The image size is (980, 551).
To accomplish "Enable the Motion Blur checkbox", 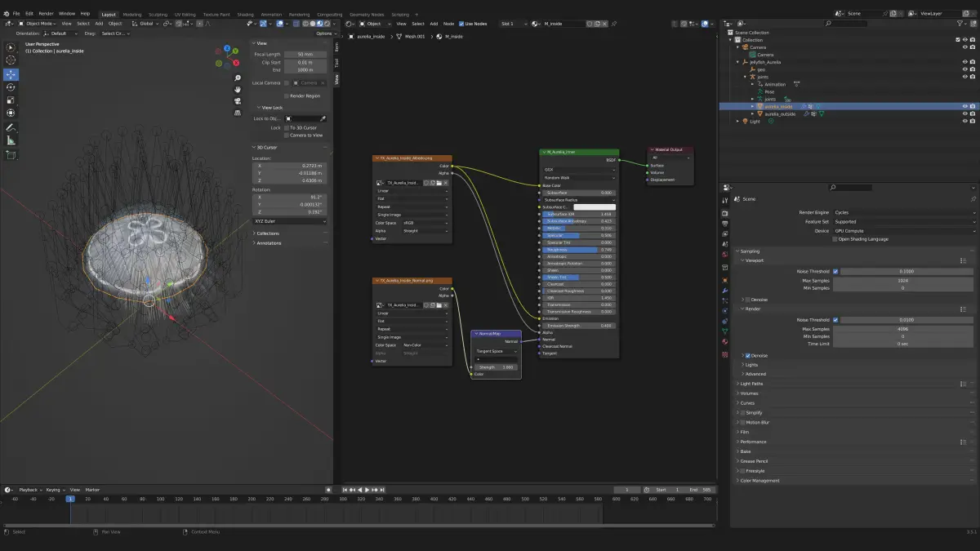I will pyautogui.click(x=742, y=422).
